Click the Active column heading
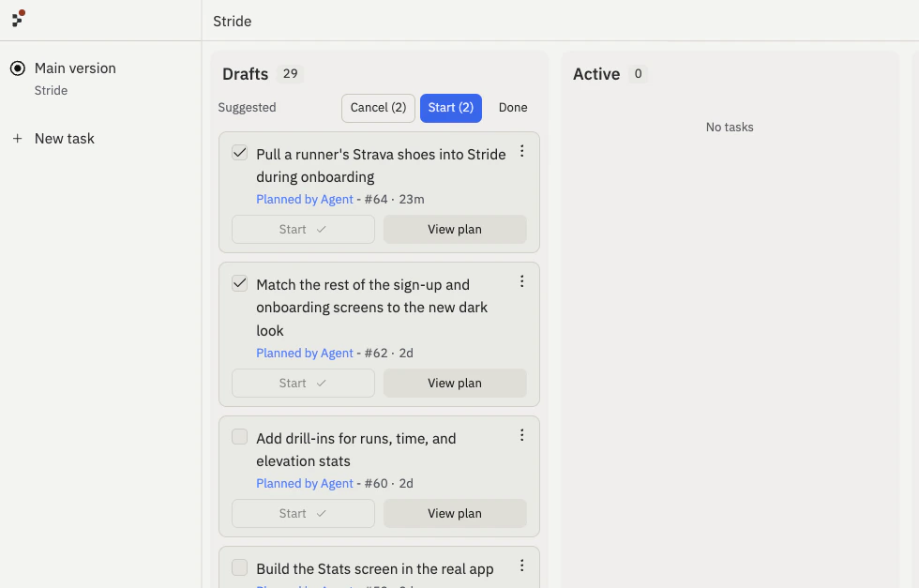The width and height of the screenshot is (919, 588). (x=596, y=74)
